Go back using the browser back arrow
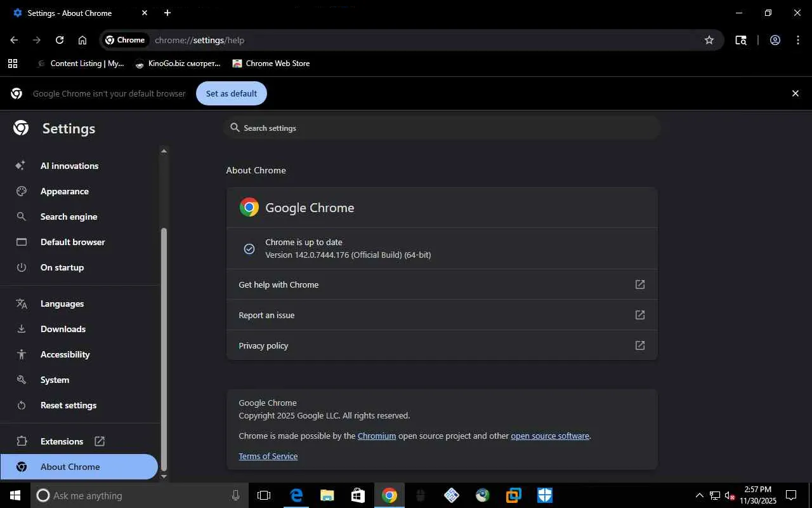The image size is (812, 508). (x=14, y=40)
